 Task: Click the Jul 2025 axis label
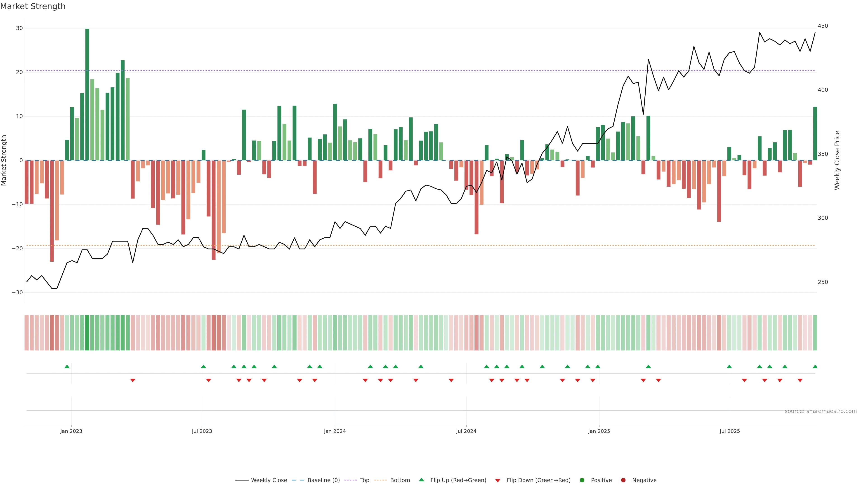pyautogui.click(x=729, y=431)
